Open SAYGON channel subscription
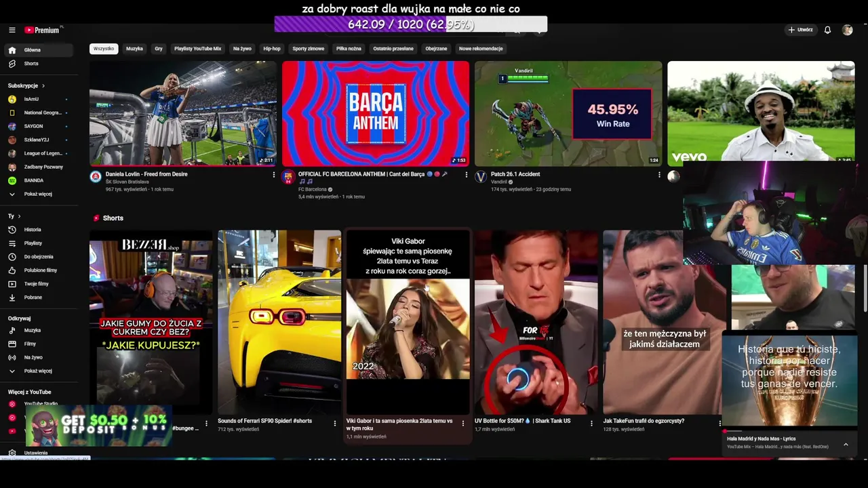868x488 pixels. (39, 127)
